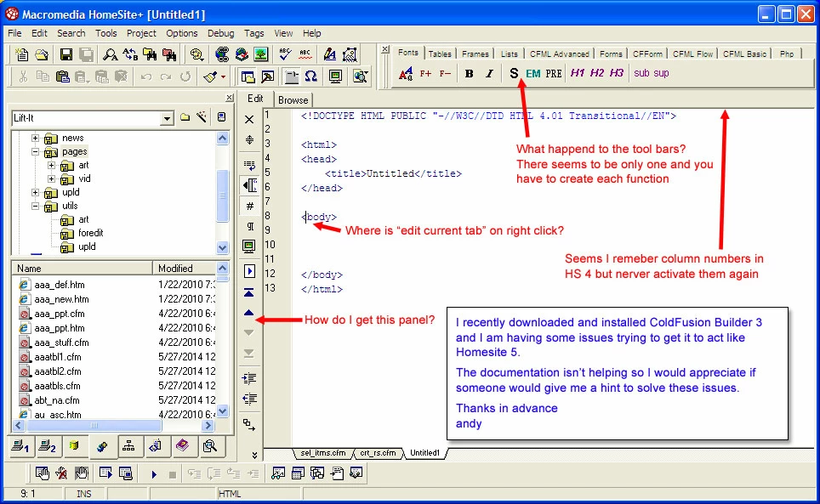The height and width of the screenshot is (504, 820).
Task: Click the Italic I button
Action: coord(489,74)
